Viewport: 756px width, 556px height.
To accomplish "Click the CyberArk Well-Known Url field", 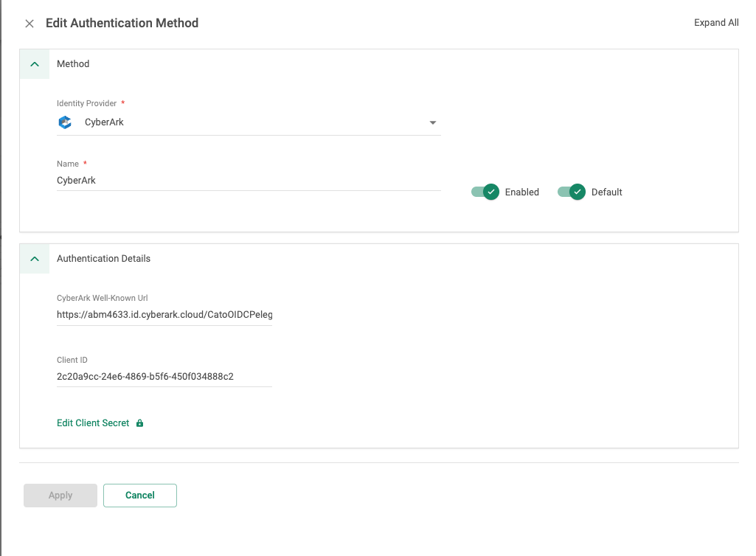I will [164, 315].
